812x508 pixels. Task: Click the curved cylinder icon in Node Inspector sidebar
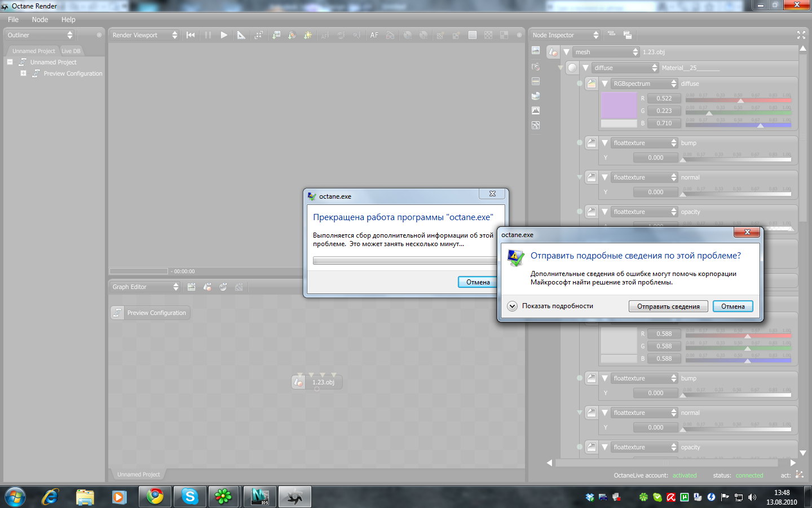tap(536, 96)
